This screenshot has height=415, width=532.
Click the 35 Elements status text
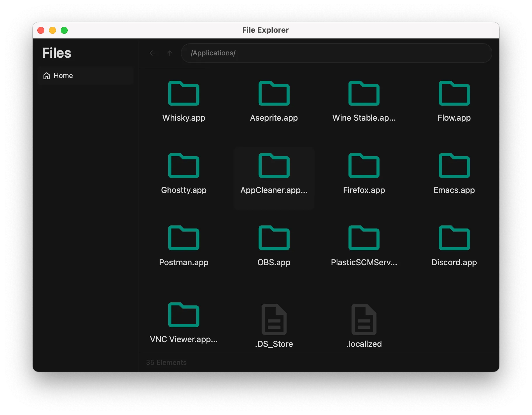click(166, 362)
